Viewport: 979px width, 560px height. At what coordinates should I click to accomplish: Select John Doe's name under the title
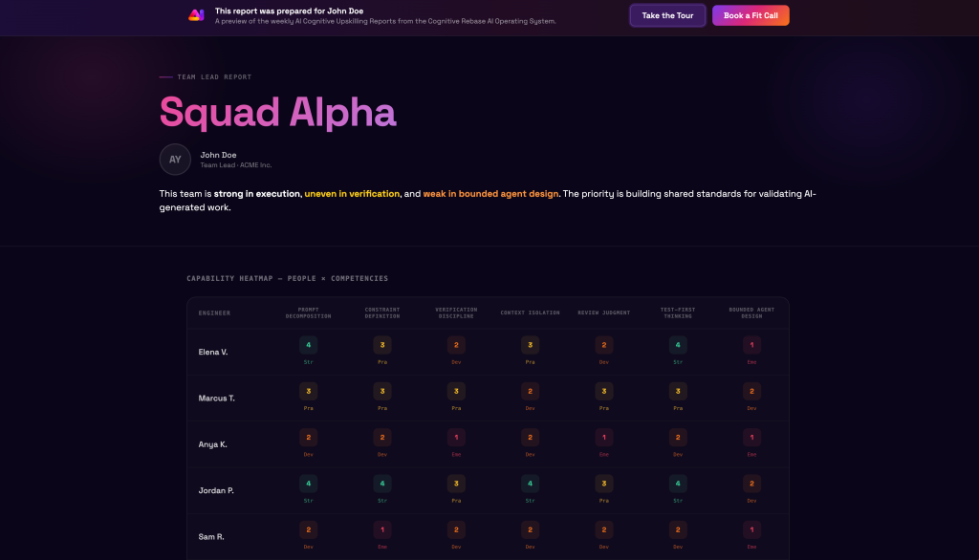[x=218, y=155]
